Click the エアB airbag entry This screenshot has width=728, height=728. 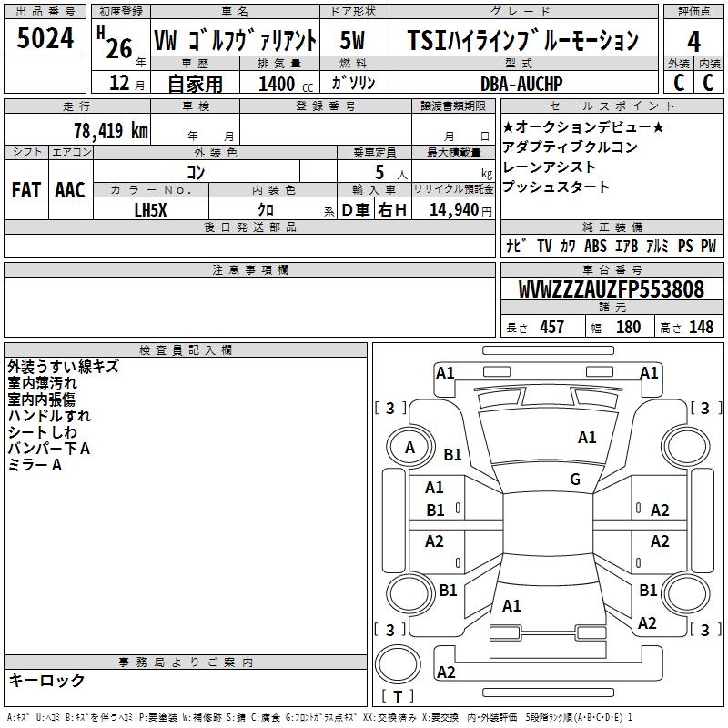[626, 246]
